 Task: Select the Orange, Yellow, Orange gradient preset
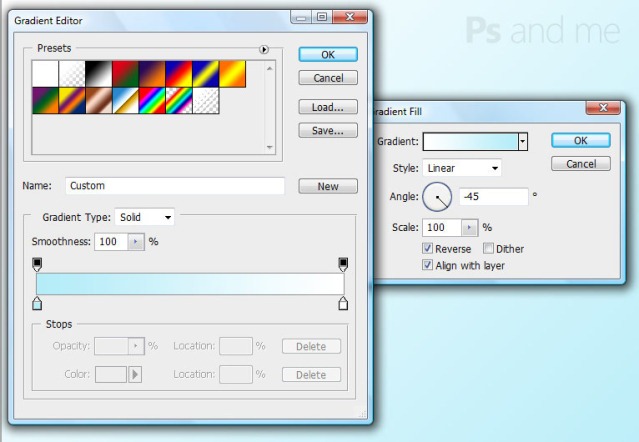click(x=232, y=74)
